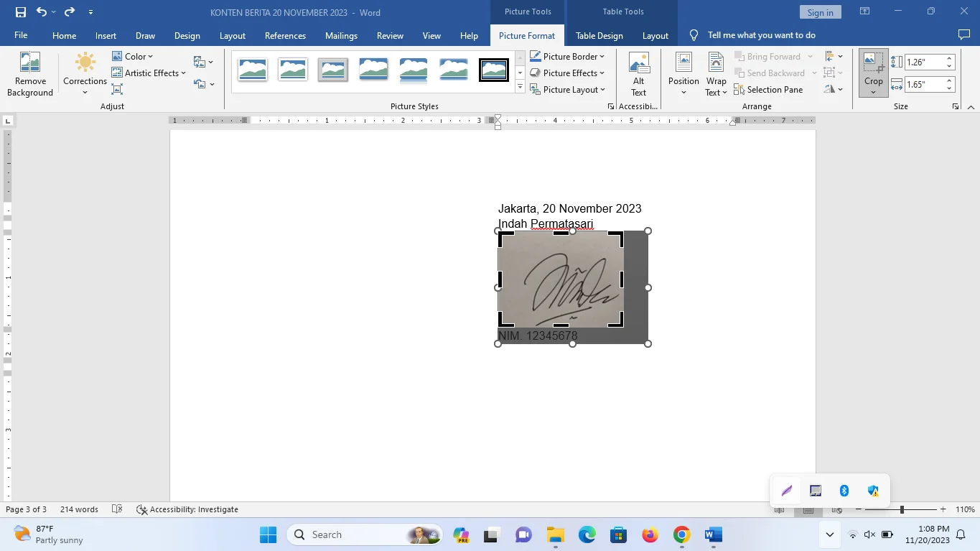This screenshot has width=980, height=551.
Task: Click the Bluetooth tray icon
Action: 844,491
